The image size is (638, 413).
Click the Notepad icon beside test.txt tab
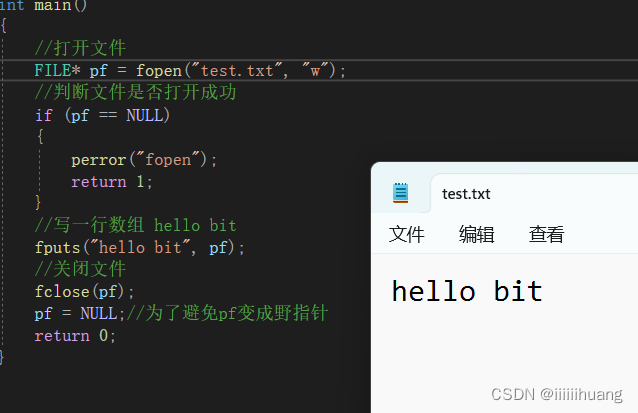pyautogui.click(x=400, y=192)
